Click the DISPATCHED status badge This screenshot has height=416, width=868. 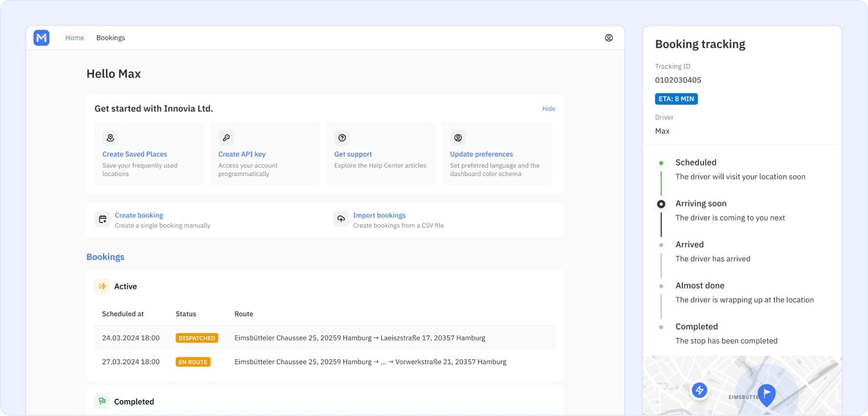point(197,338)
